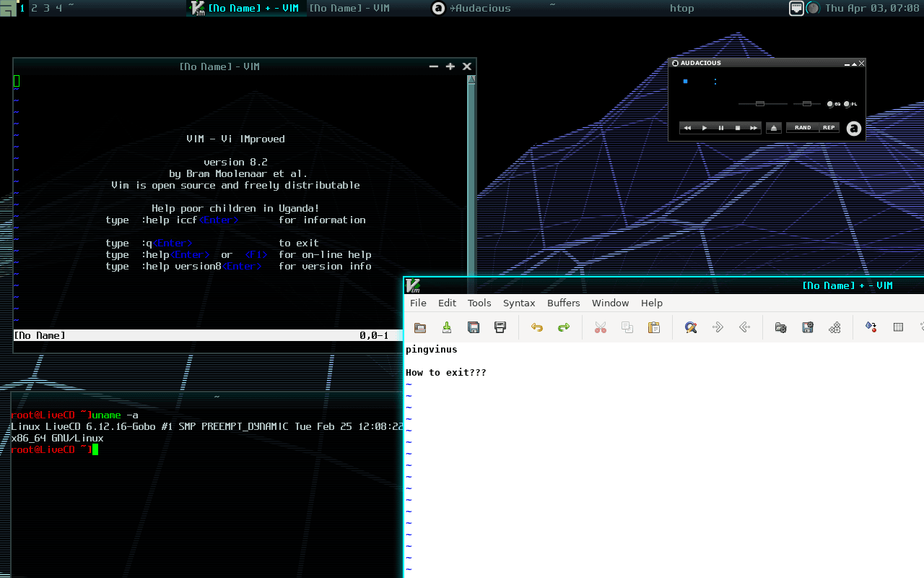Click the Play button in Audacious
Image resolution: width=924 pixels, height=578 pixels.
tap(705, 128)
